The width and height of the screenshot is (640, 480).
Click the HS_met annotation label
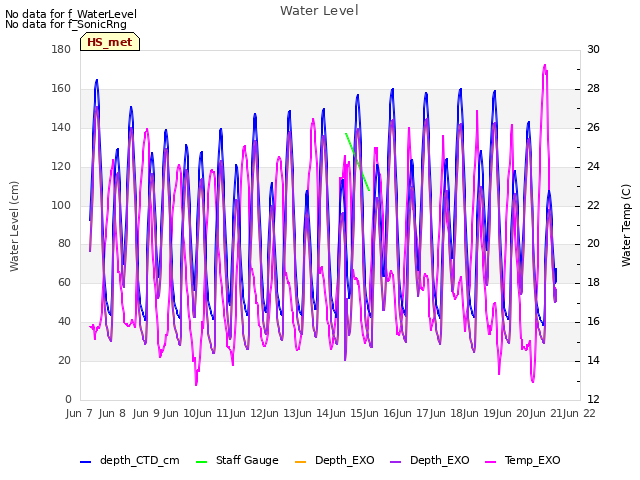click(110, 42)
